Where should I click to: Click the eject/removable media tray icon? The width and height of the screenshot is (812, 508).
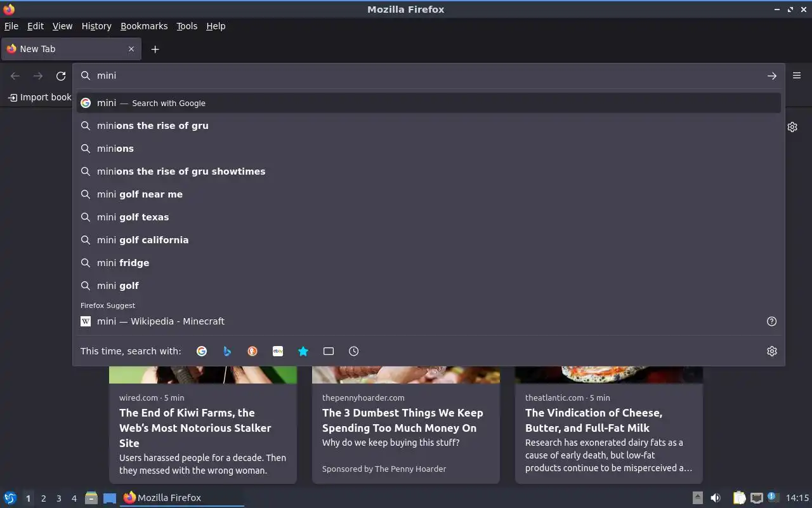[x=697, y=498]
